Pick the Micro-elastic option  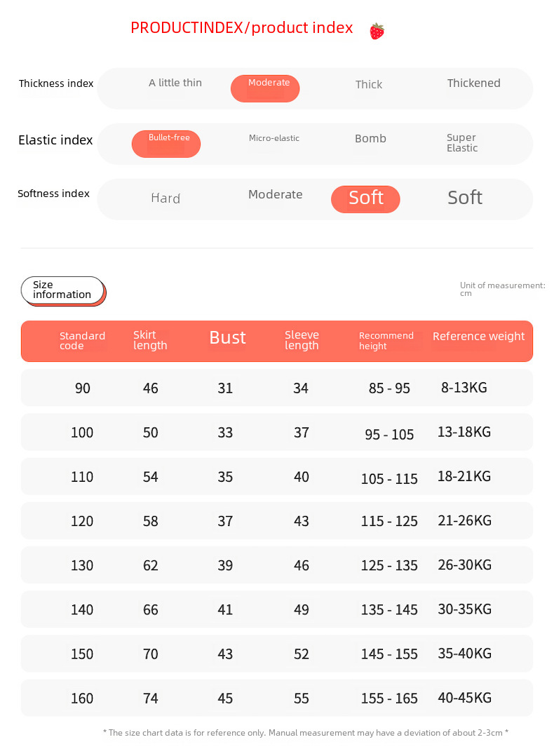pos(274,138)
